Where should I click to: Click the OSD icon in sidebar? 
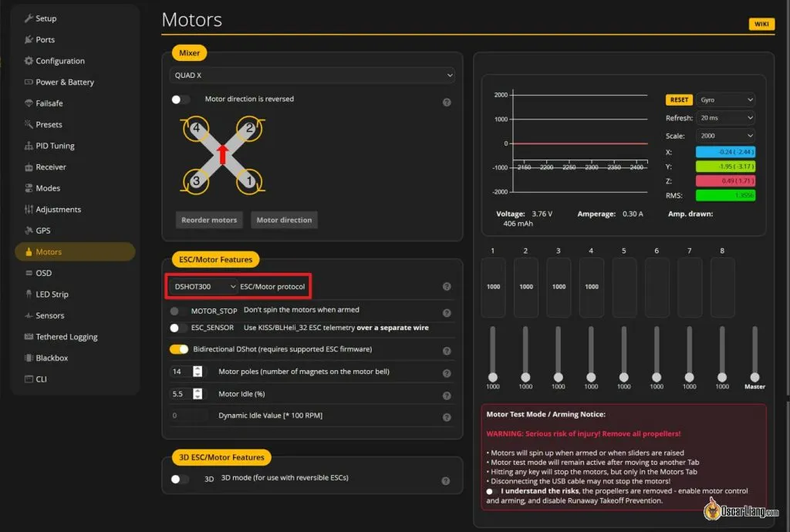tap(29, 273)
